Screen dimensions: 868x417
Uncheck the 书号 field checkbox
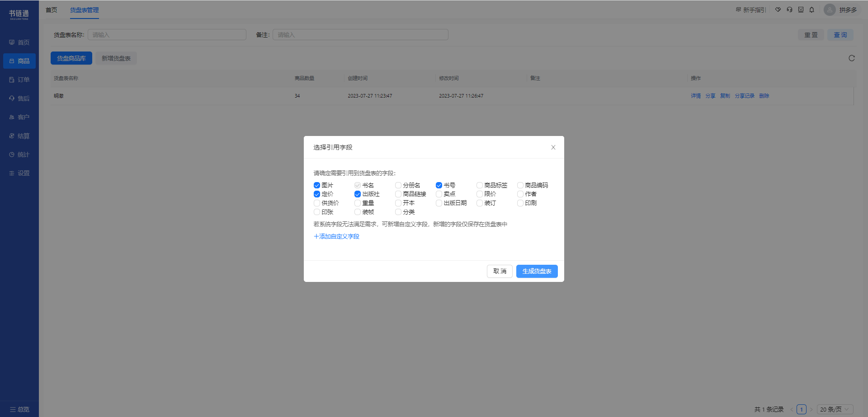pyautogui.click(x=439, y=185)
